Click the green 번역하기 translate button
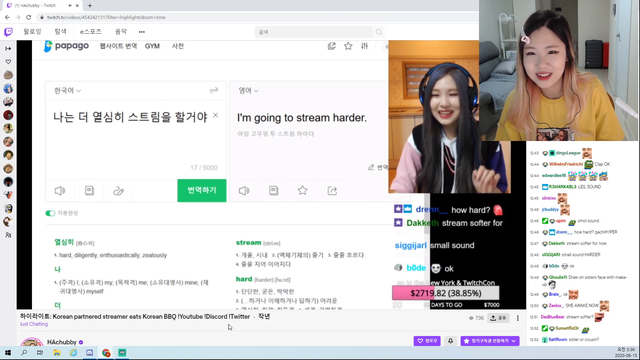The image size is (640, 360). point(202,190)
